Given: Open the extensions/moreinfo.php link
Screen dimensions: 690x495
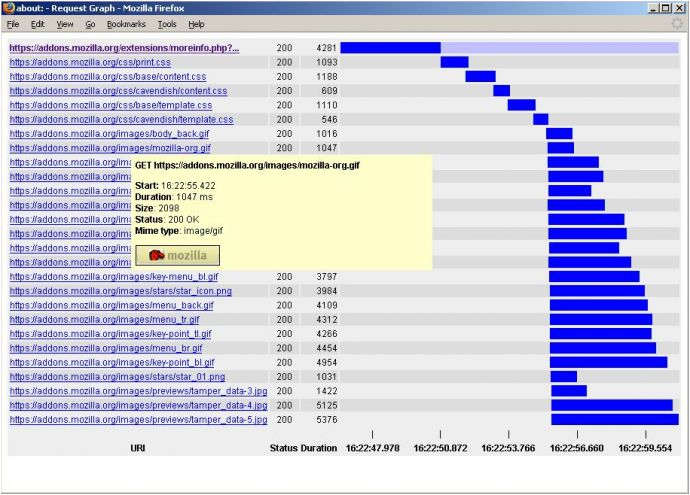Looking at the screenshot, I should click(125, 48).
